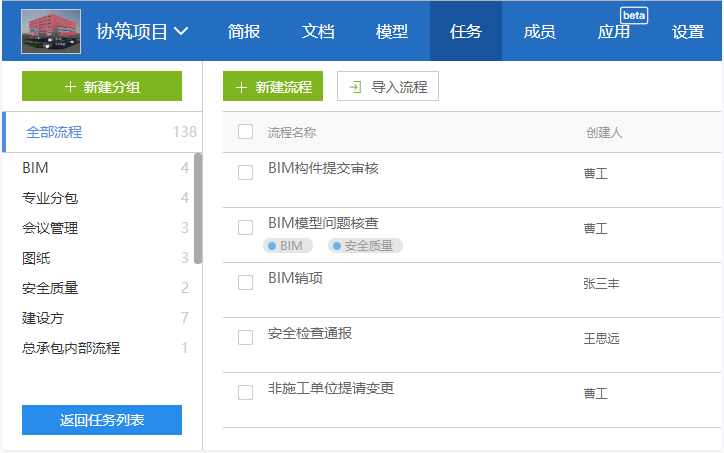This screenshot has width=724, height=453.
Task: Check the box for BIM构件提交审核
Action: pos(245,173)
